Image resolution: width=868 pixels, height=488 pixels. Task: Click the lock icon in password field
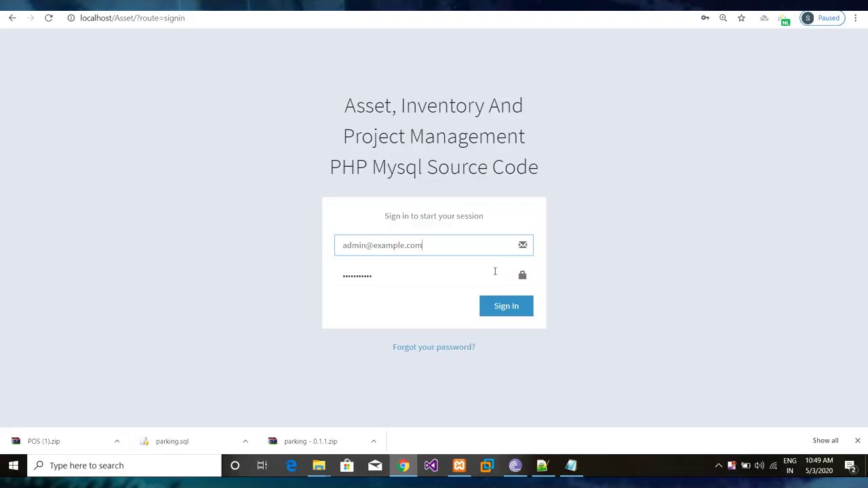[522, 274]
